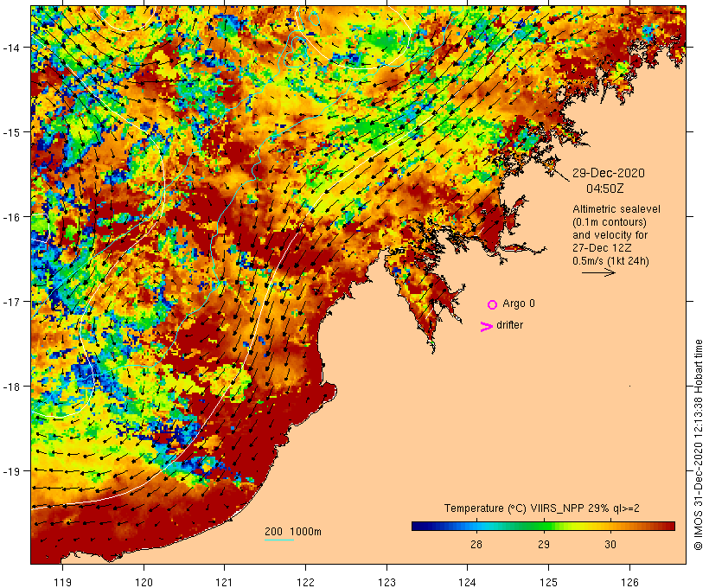Click the 'Altimetric sealevel' label
Viewport: 709px width, 588px height.
point(616,209)
